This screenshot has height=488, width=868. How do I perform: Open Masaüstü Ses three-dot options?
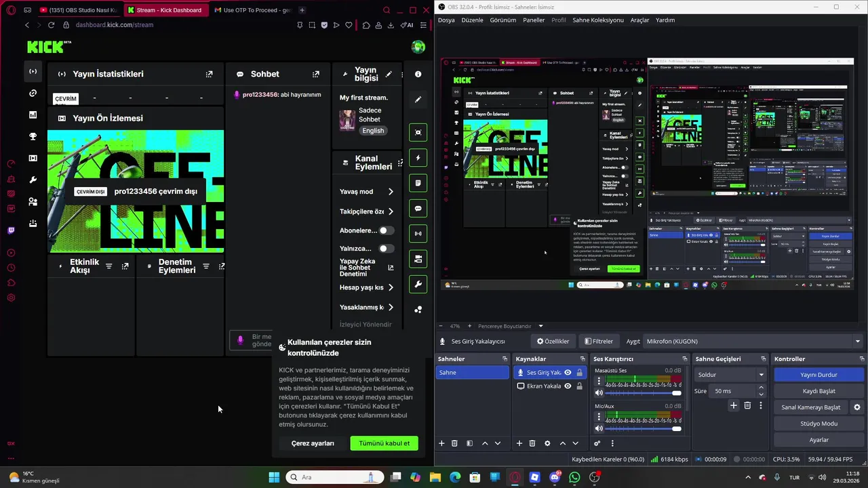tap(599, 382)
